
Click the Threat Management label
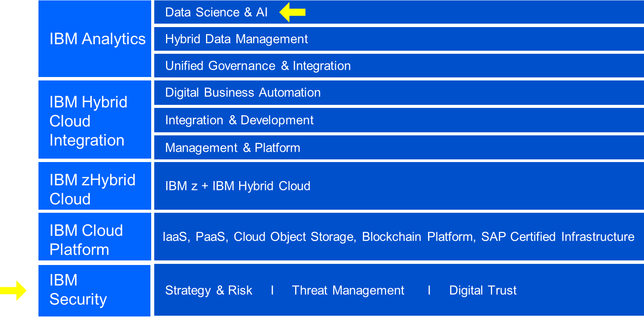coord(348,291)
